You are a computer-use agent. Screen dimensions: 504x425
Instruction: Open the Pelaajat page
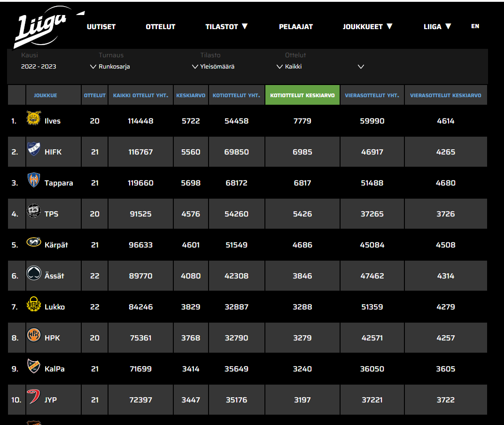pos(296,27)
